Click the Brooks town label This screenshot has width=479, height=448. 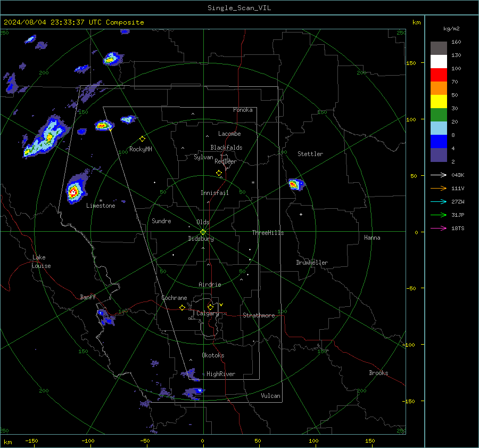click(x=378, y=373)
